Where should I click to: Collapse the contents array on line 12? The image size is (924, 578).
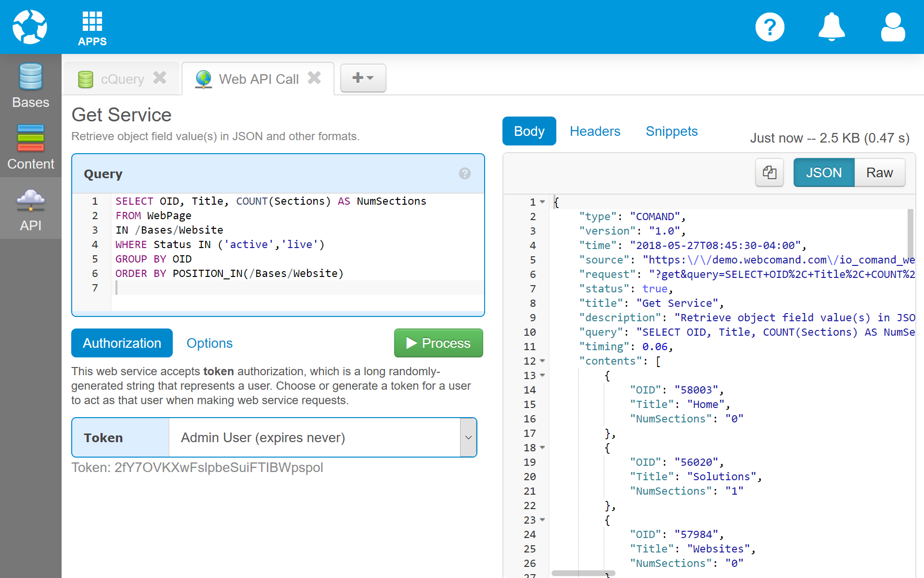pyautogui.click(x=542, y=361)
